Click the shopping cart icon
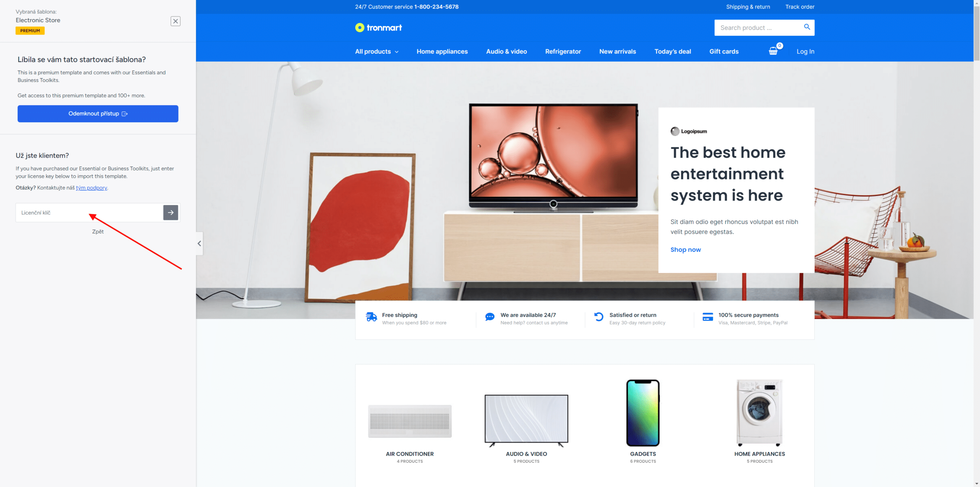Image resolution: width=980 pixels, height=487 pixels. click(x=773, y=51)
